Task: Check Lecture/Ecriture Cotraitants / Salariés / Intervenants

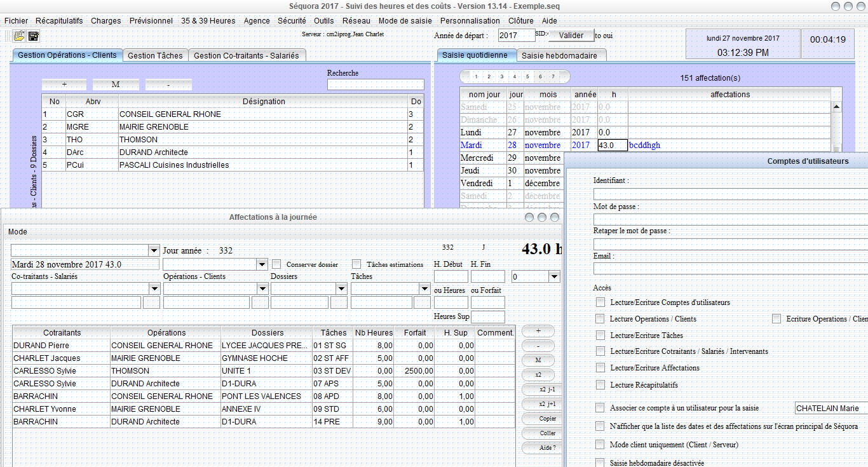Action: [x=600, y=351]
